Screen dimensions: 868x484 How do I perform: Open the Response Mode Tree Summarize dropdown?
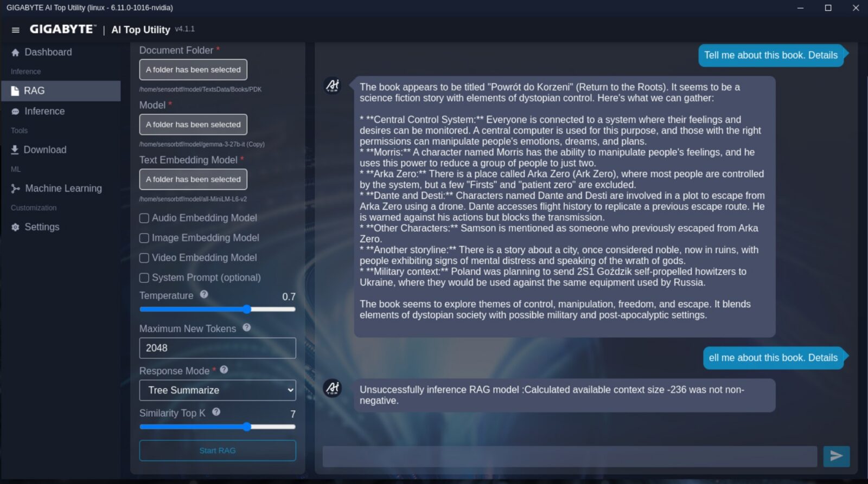tap(218, 390)
